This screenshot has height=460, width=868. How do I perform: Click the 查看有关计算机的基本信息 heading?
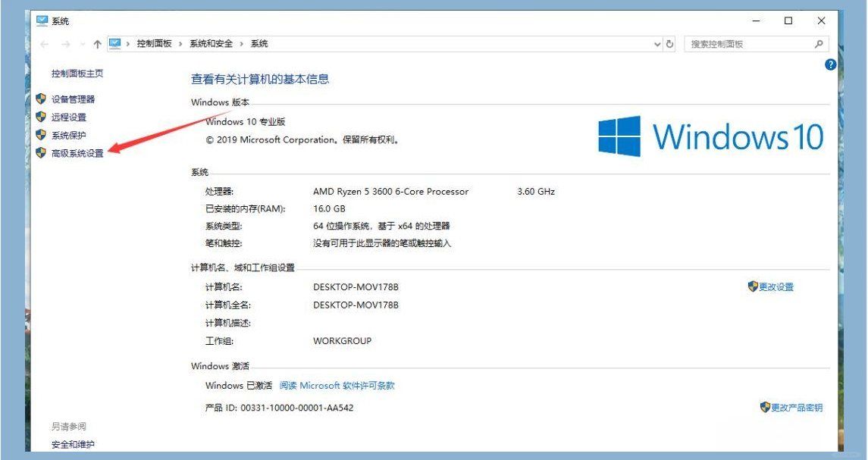click(260, 79)
